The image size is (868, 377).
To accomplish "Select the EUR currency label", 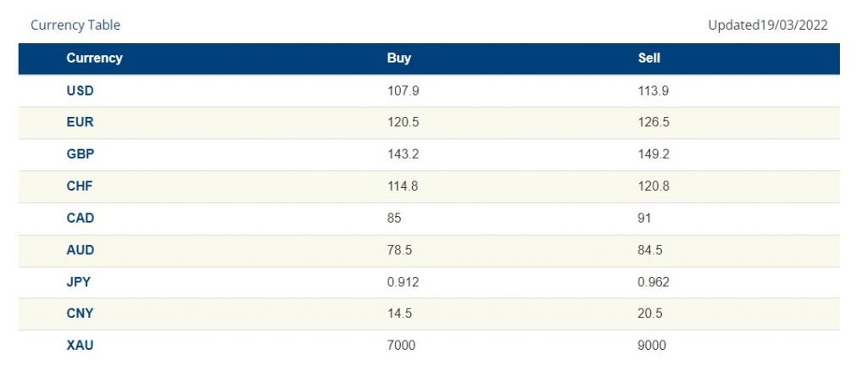I will point(80,122).
